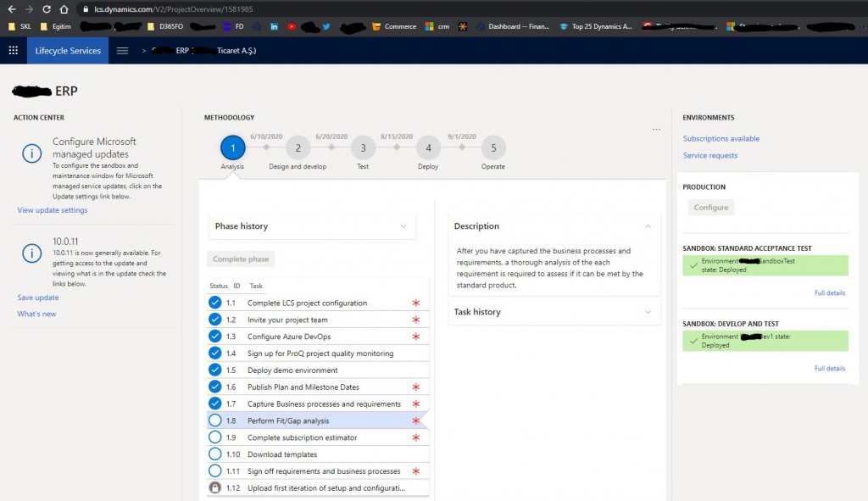Open View update settings link
This screenshot has width=868, height=501.
(52, 210)
